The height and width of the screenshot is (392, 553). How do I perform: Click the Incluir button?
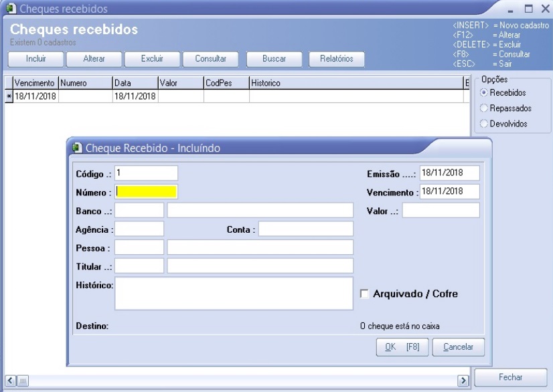(35, 59)
